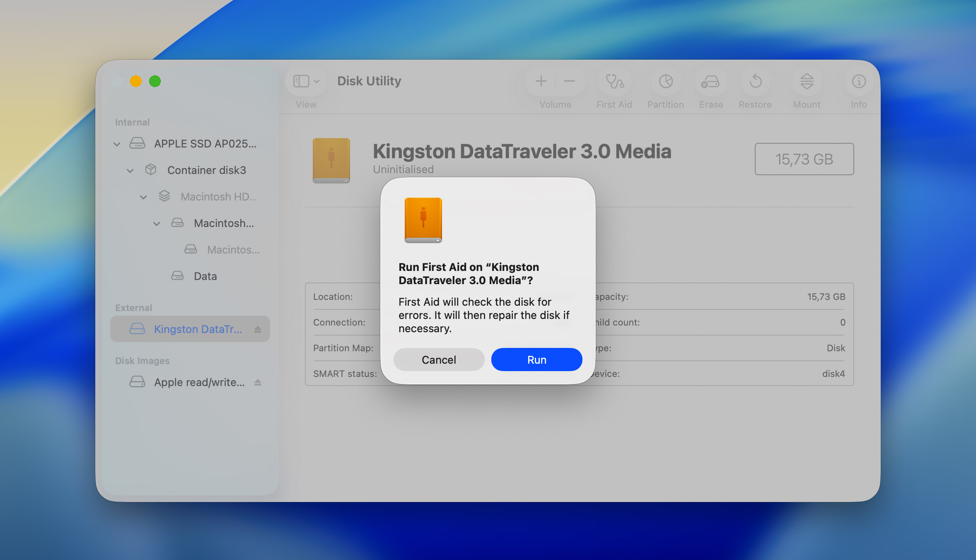Eject the Kingston DataTraveler disk
This screenshot has width=976, height=560.
258,329
